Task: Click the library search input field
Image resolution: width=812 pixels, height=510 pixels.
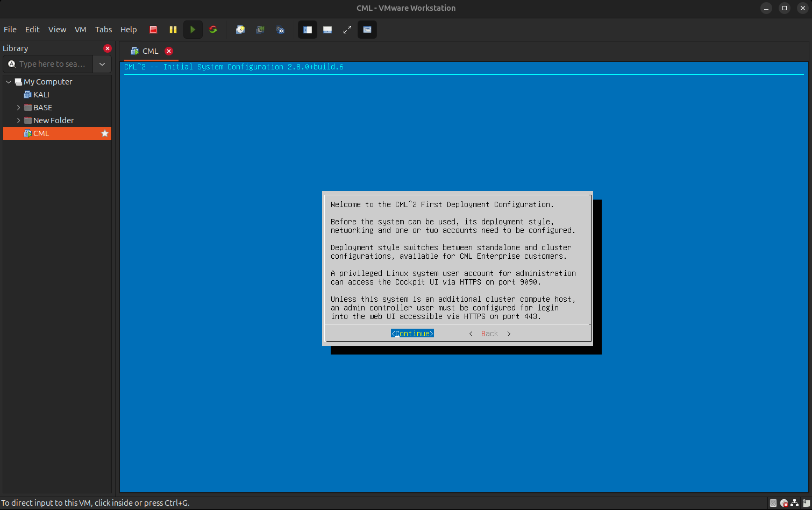Action: 52,64
